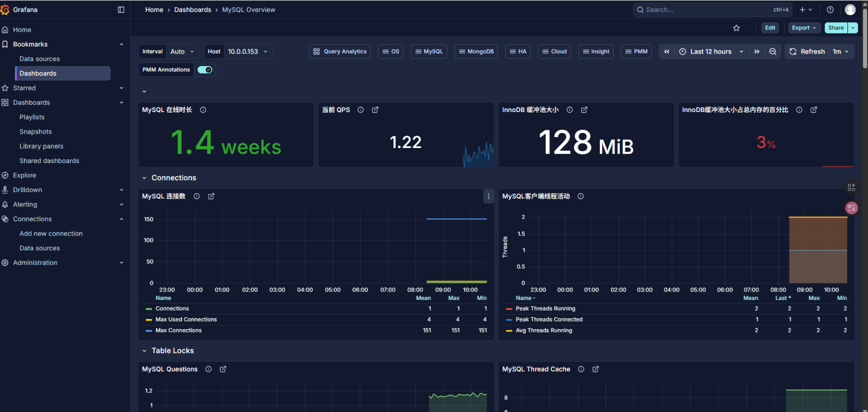Toggle PMM Annotations switch

(x=205, y=70)
